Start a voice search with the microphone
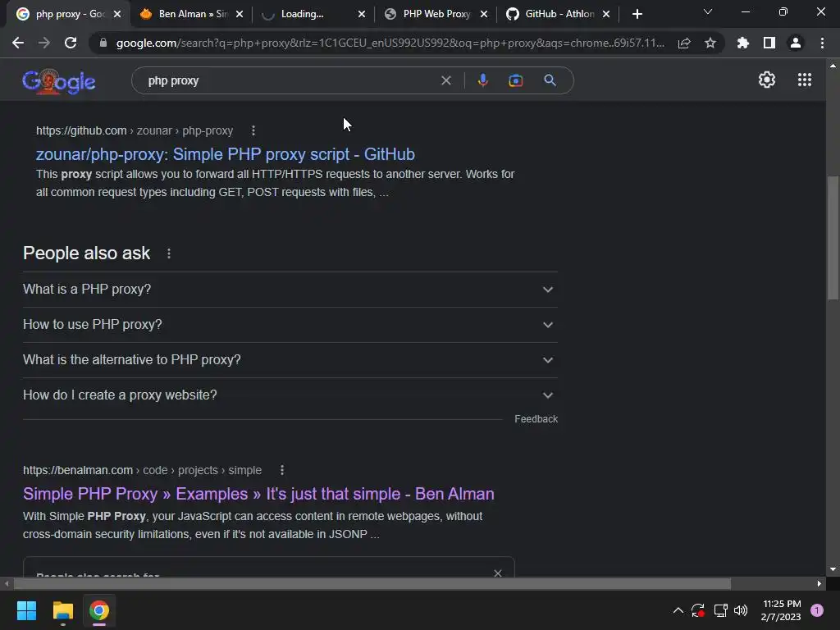840x630 pixels. pos(482,80)
